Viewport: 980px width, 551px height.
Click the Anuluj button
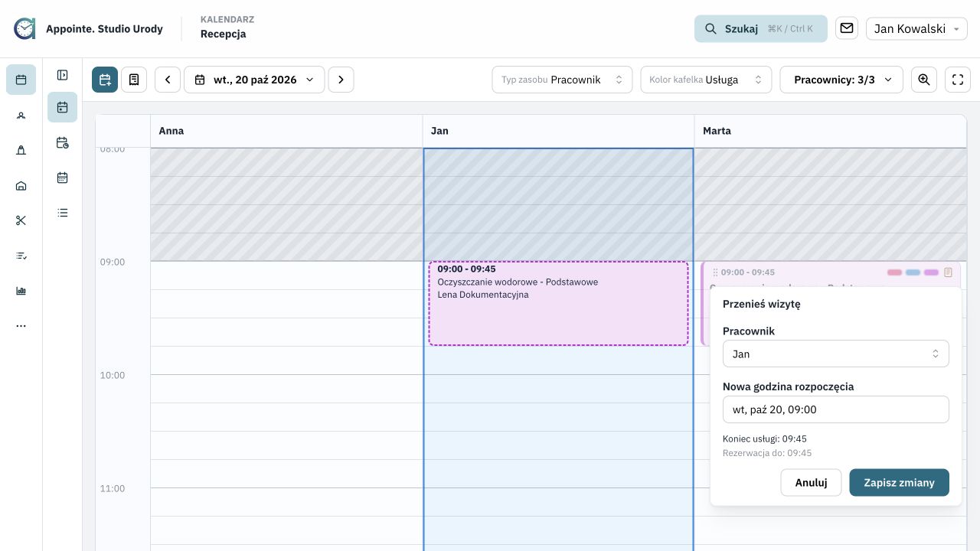(x=811, y=483)
